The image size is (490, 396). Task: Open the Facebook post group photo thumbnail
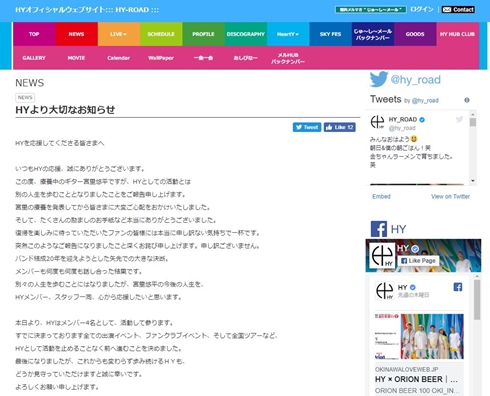tap(432, 336)
